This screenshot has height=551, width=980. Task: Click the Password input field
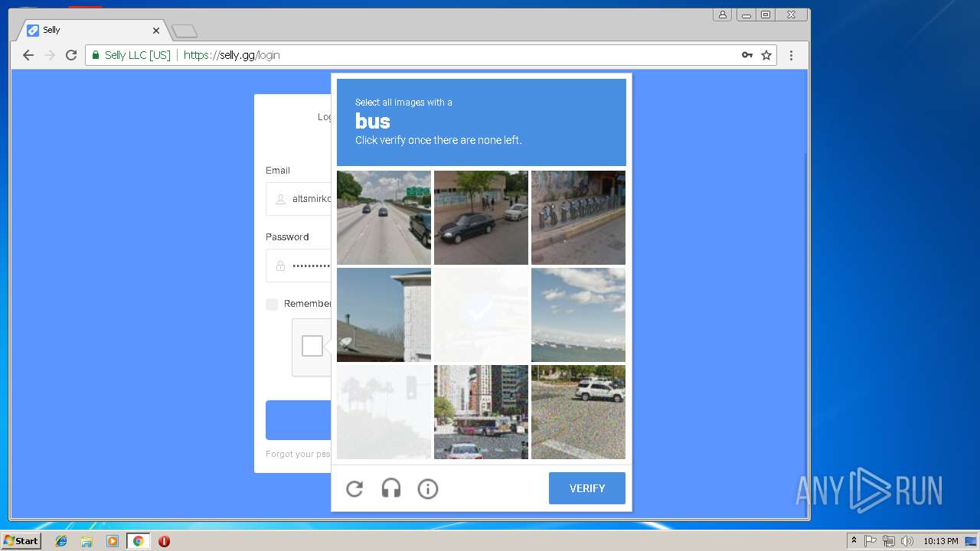[299, 266]
